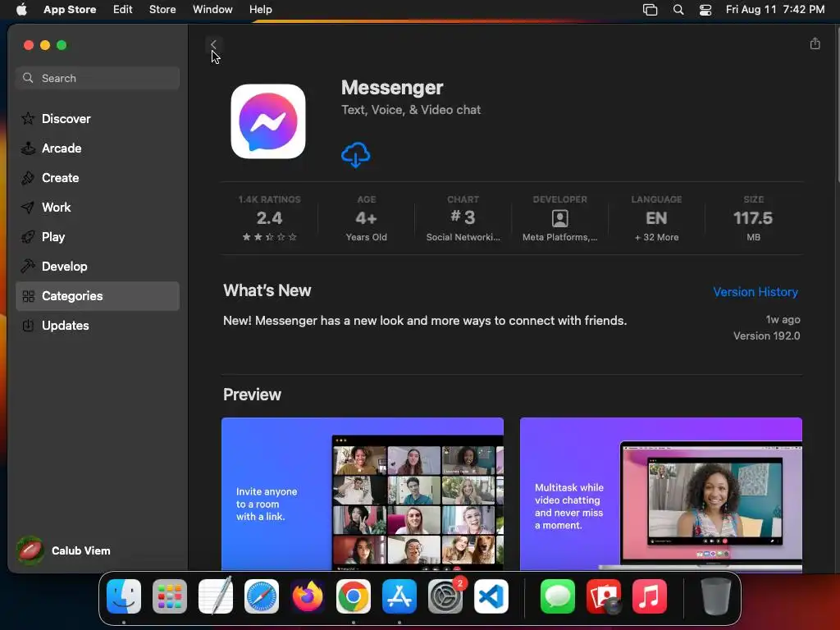Go back using the back chevron
The width and height of the screenshot is (840, 630).
point(213,44)
